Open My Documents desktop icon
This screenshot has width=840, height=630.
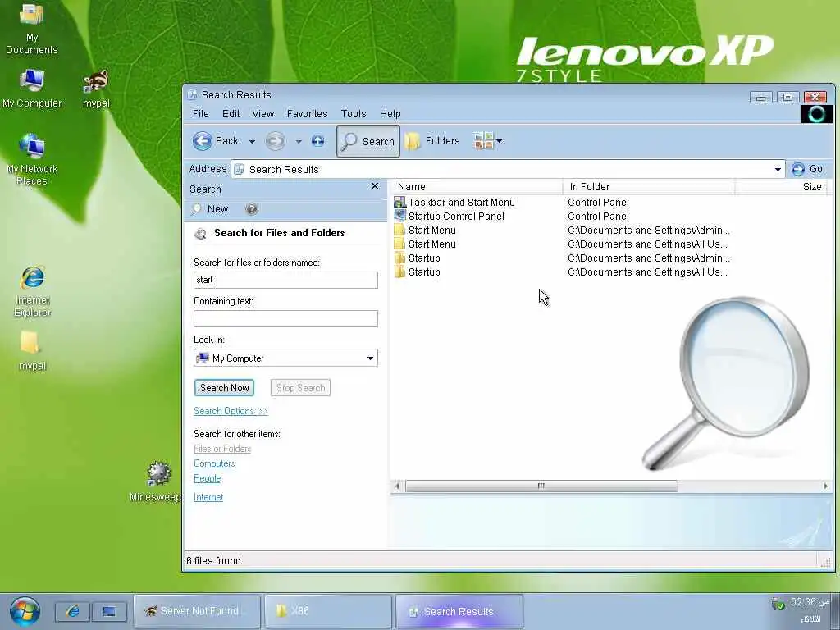coord(32,30)
